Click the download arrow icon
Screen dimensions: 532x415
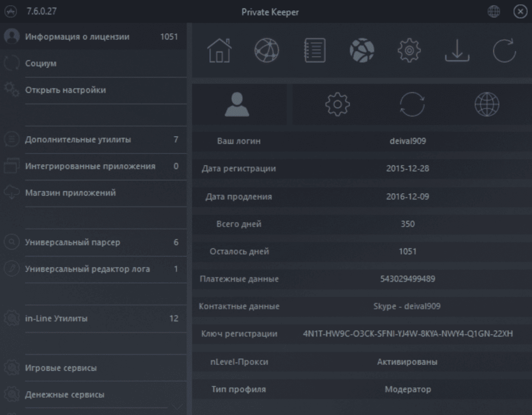tap(457, 50)
